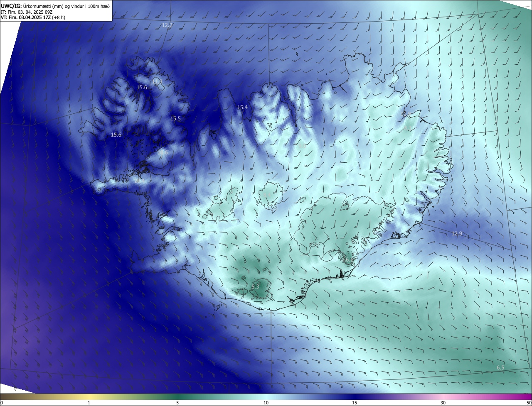Click the 6.5 value label on the map
The width and height of the screenshot is (532, 406).
(500, 368)
